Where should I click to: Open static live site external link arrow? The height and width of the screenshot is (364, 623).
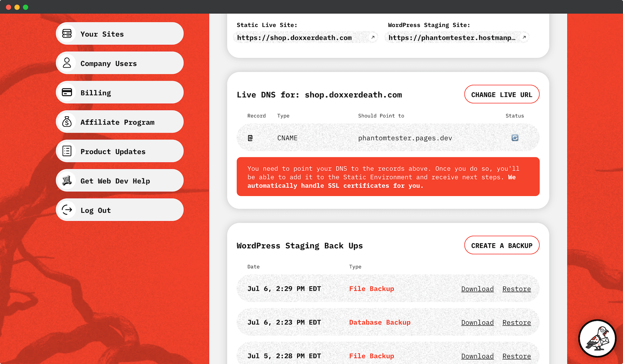coord(373,37)
